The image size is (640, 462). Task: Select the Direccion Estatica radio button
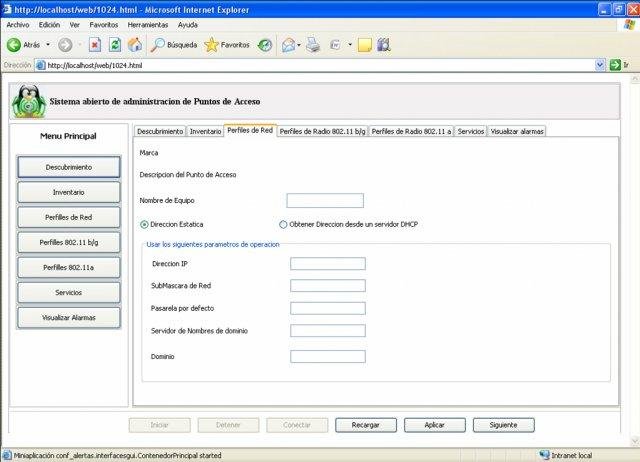pyautogui.click(x=144, y=224)
